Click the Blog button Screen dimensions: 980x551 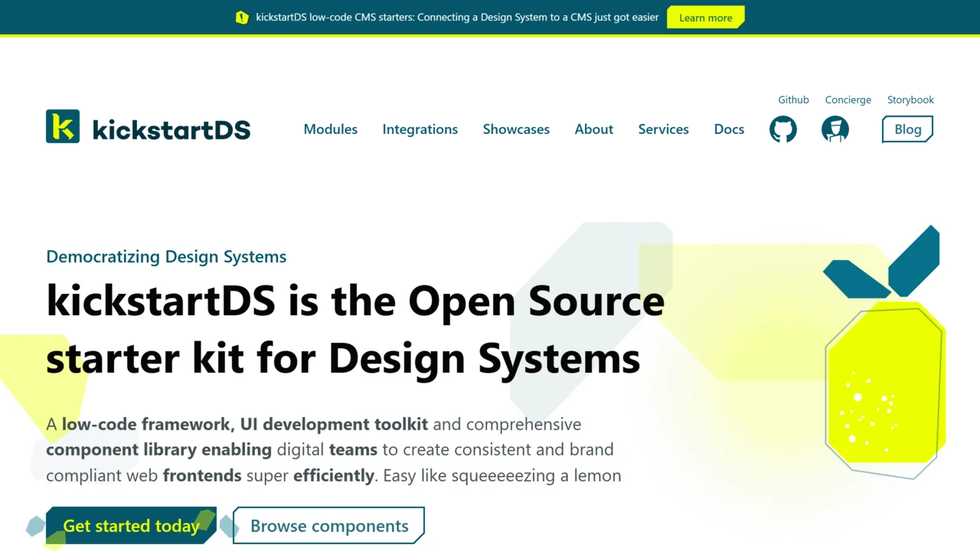[907, 129]
